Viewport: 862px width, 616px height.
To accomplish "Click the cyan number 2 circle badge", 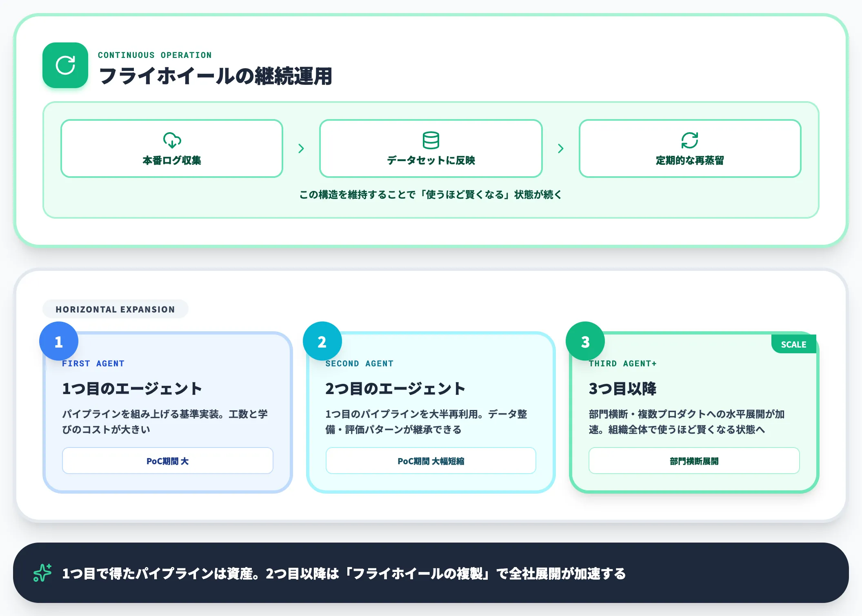I will [322, 341].
